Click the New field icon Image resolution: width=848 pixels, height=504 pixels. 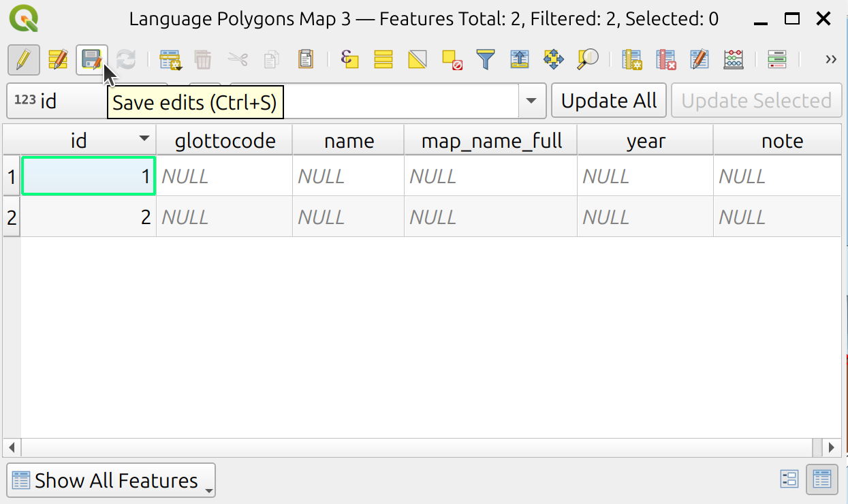click(x=632, y=60)
